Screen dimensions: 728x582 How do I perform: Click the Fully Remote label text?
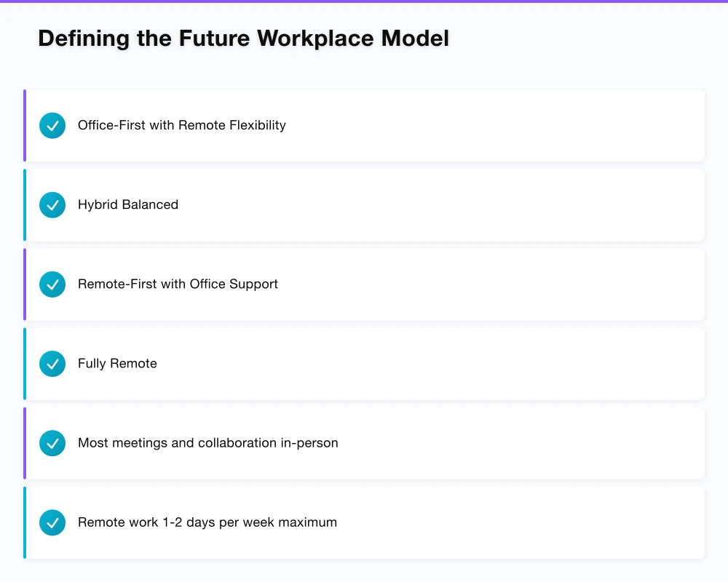pyautogui.click(x=117, y=363)
